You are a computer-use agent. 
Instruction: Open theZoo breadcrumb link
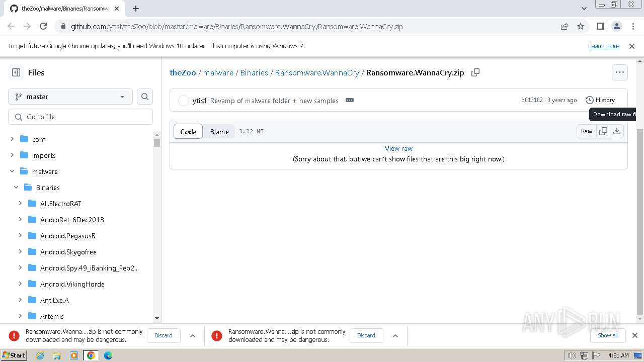[x=183, y=72]
